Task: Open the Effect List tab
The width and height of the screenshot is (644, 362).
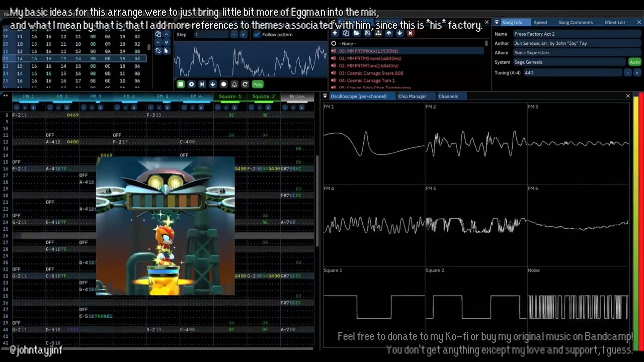Action: point(614,23)
